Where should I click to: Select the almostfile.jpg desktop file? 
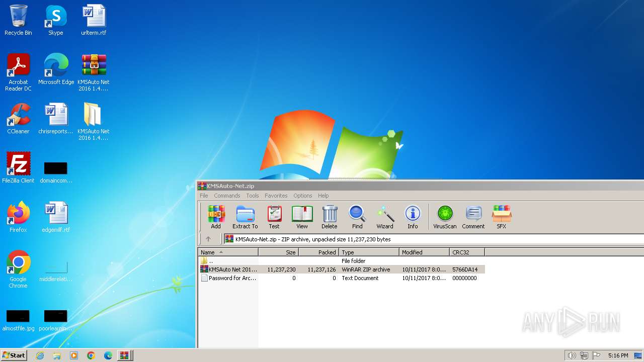pos(18,320)
